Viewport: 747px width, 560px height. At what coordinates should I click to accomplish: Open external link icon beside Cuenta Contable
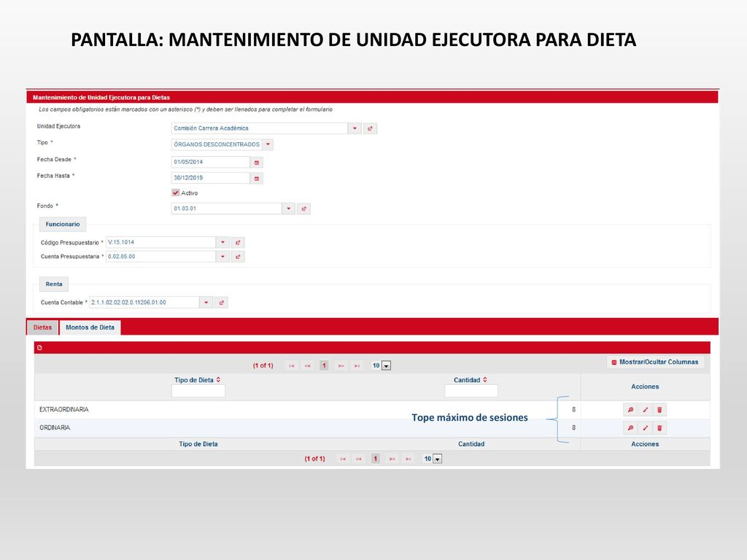click(221, 303)
